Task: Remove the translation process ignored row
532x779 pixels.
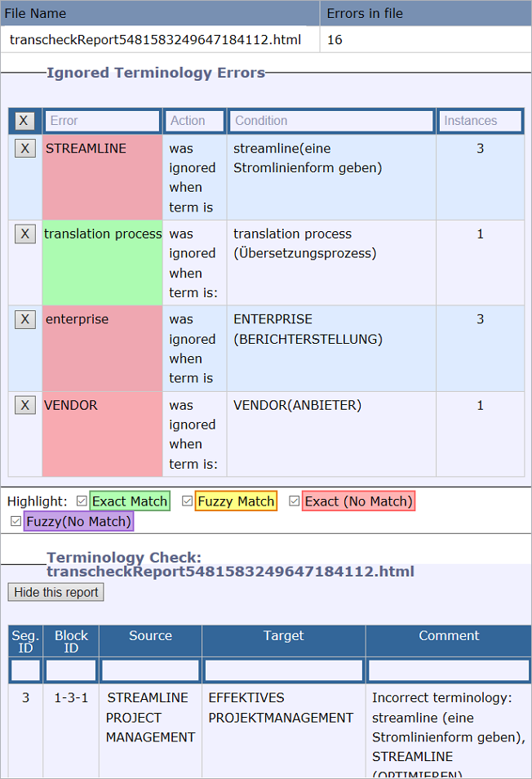Action: pyautogui.click(x=24, y=234)
